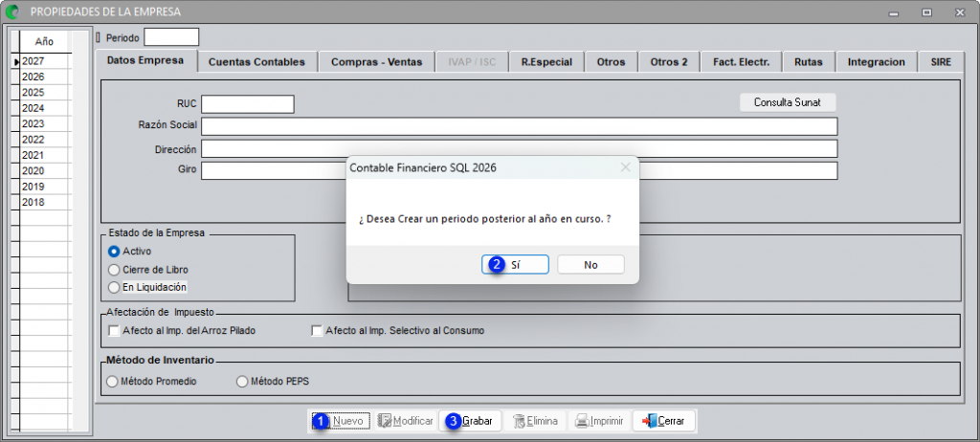980x442 pixels.
Task: Minimize the Propiedades de la Empresa window
Action: 896,11
